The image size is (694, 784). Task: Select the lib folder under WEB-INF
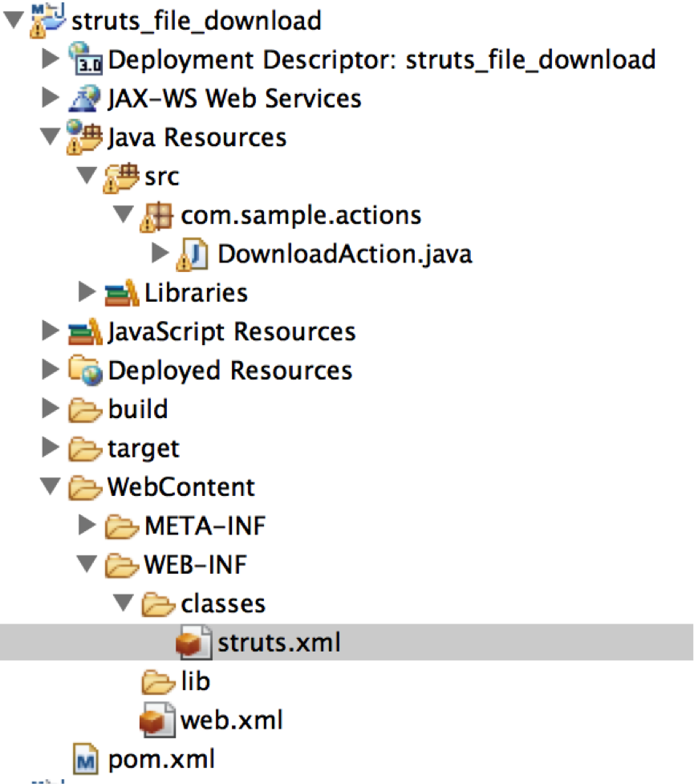pos(195,681)
